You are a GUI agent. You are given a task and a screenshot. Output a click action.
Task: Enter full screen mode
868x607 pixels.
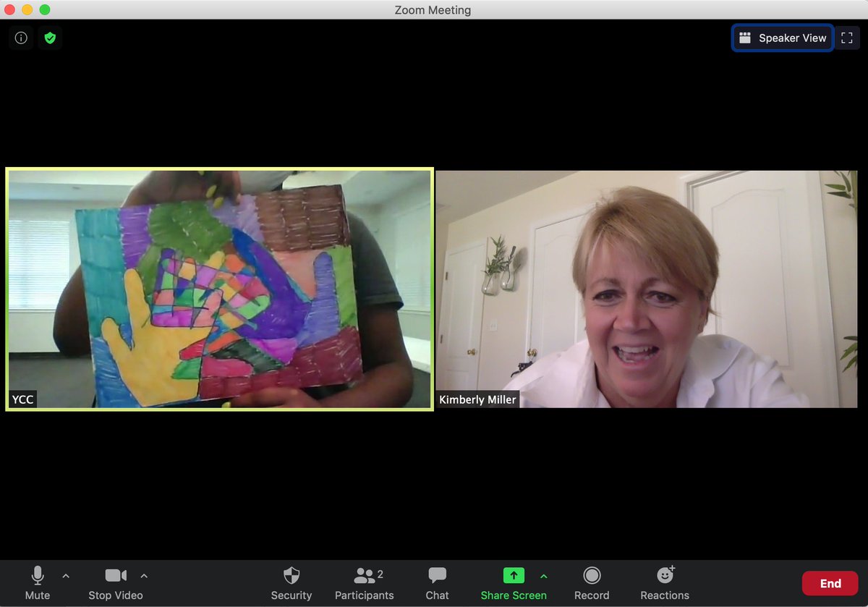(x=847, y=38)
